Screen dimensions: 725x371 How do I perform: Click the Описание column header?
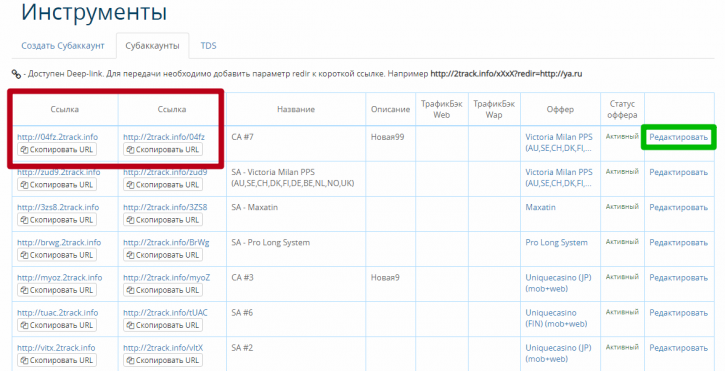pyautogui.click(x=390, y=110)
